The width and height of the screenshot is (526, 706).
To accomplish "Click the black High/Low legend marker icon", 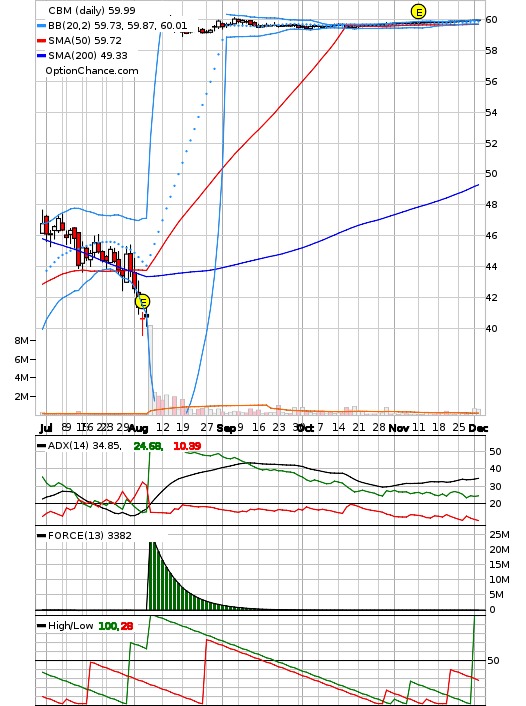I will [41, 626].
